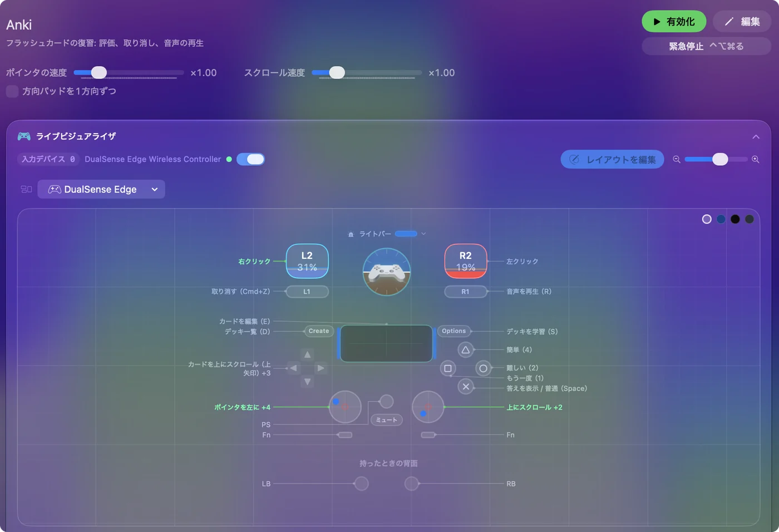Click the レイアウトを編集 button
This screenshot has width=779, height=532.
[x=612, y=159]
